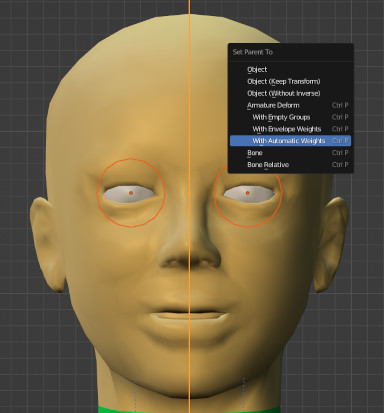Screen dimensions: 384x413
Task: Choose Armature Deform parenting
Action: (290, 105)
